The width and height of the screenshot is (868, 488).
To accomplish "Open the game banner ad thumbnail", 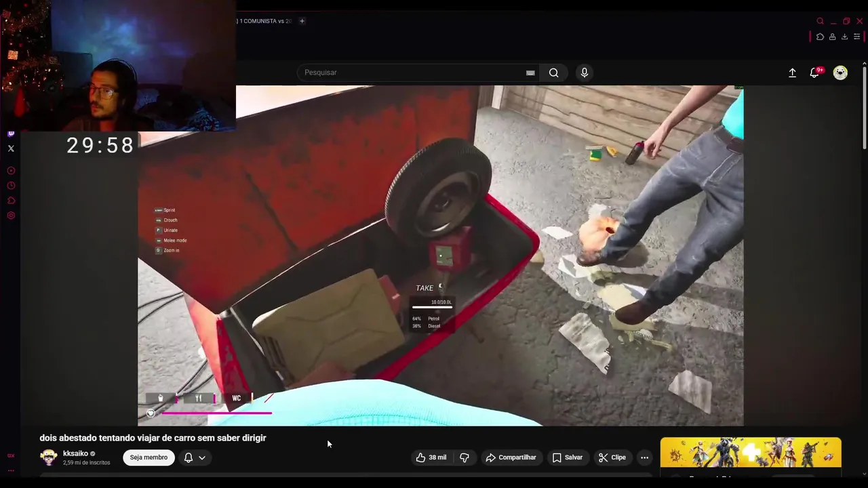I will coord(751,452).
